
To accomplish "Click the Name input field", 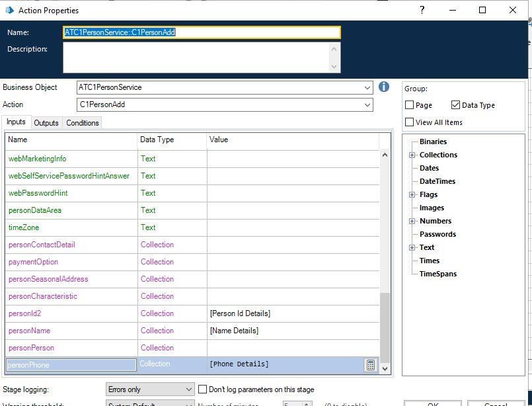I will (x=202, y=32).
